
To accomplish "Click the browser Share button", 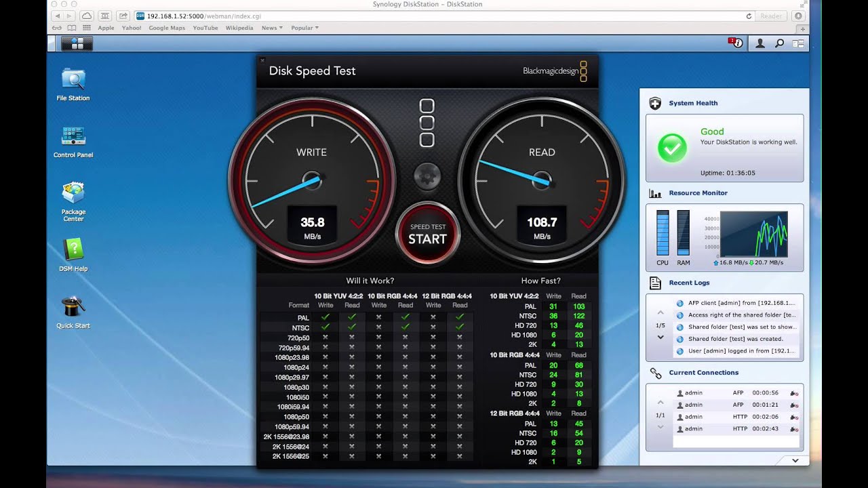I will (123, 16).
